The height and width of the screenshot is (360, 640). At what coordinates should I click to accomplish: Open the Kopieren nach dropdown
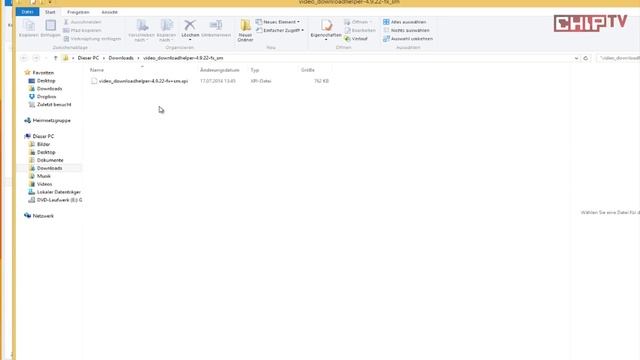(166, 30)
